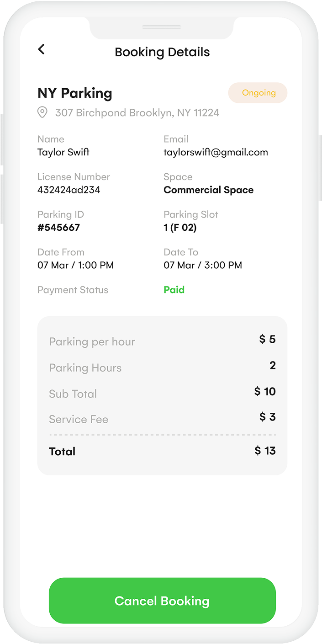This screenshot has width=322, height=644.
Task: Click the taylorswift@gmail.com email
Action: click(x=216, y=152)
